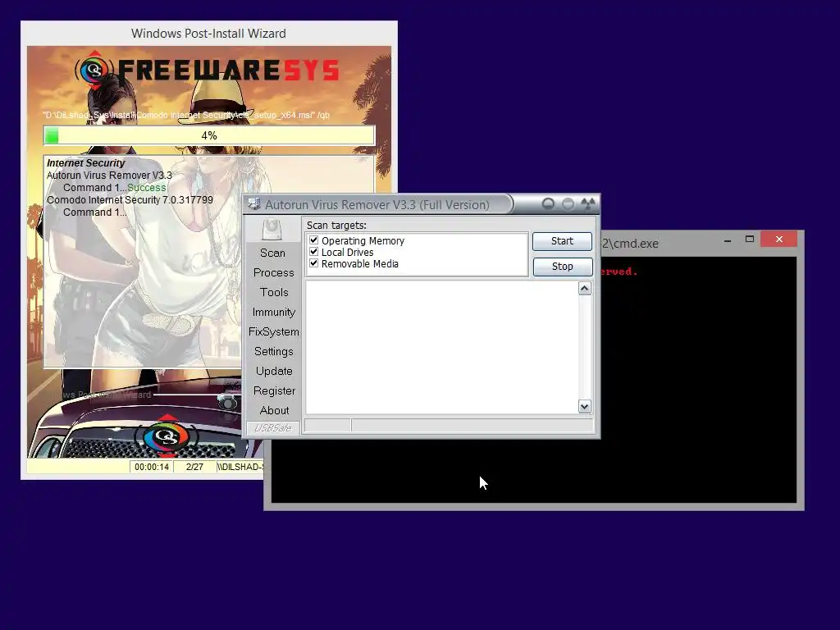The width and height of the screenshot is (840, 630).
Task: Click the \\DILSHAD status bar entry
Action: click(x=240, y=467)
